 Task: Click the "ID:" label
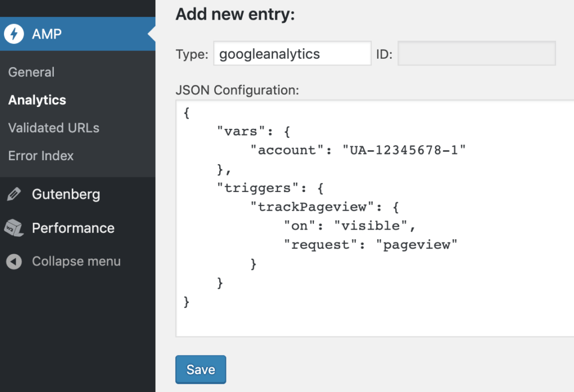pyautogui.click(x=385, y=54)
